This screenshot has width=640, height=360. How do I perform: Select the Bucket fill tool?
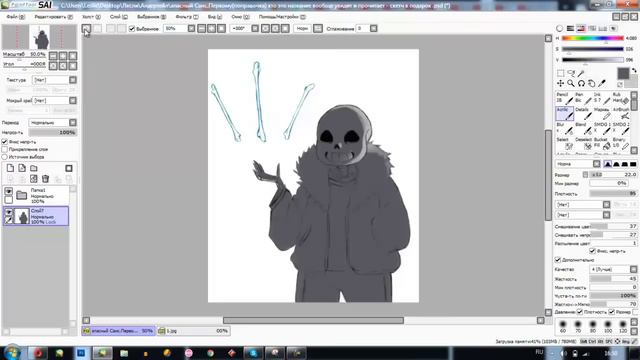coord(602,143)
